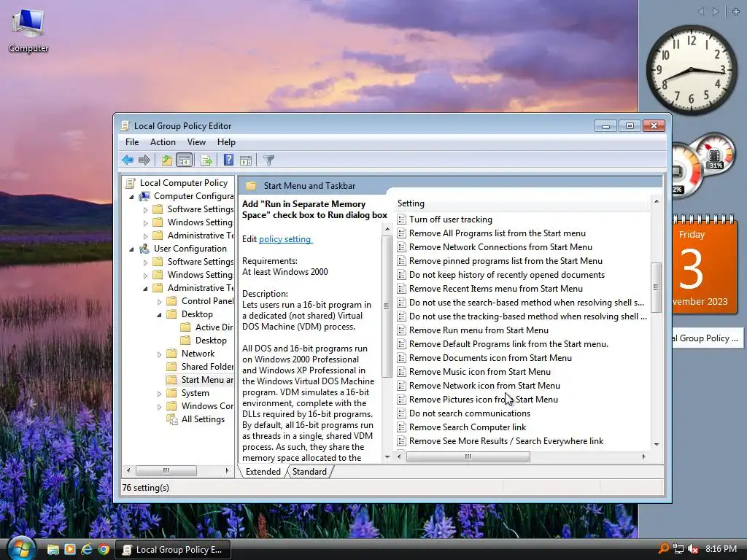Launch Internet Explorer from the taskbar
This screenshot has height=560, width=747.
[86, 549]
